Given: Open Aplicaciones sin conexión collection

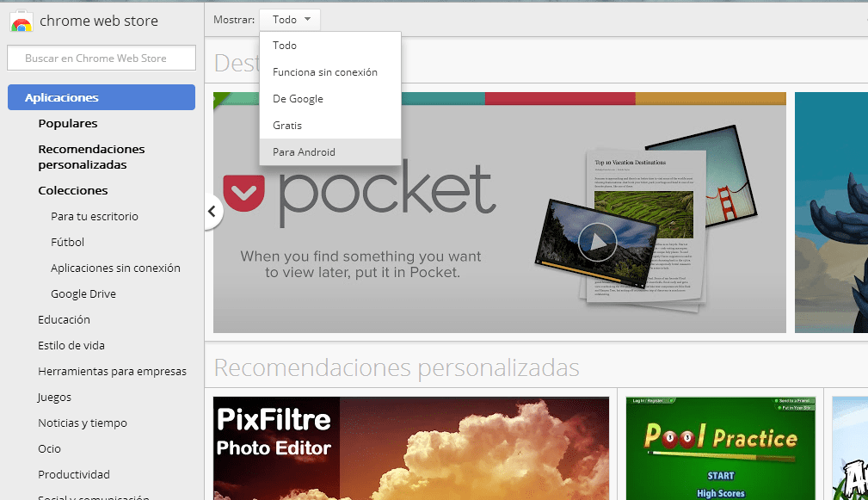Looking at the screenshot, I should pos(115,268).
